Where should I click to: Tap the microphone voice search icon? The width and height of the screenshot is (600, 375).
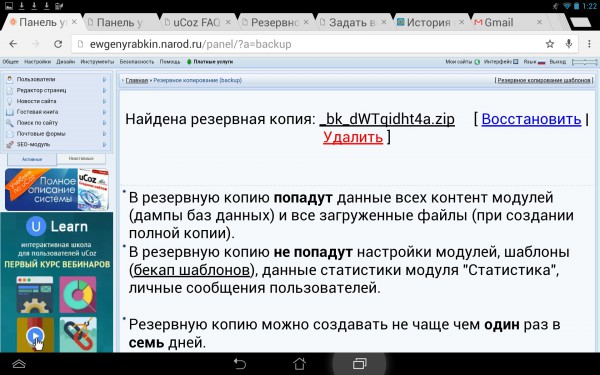[569, 44]
